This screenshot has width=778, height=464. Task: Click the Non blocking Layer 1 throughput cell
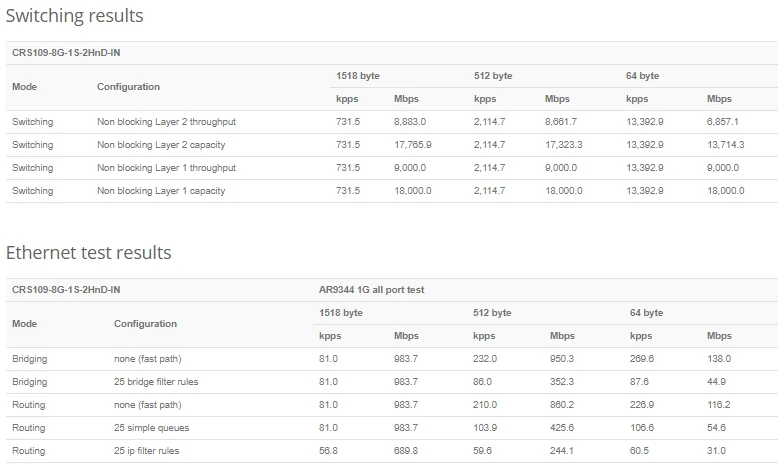click(166, 168)
